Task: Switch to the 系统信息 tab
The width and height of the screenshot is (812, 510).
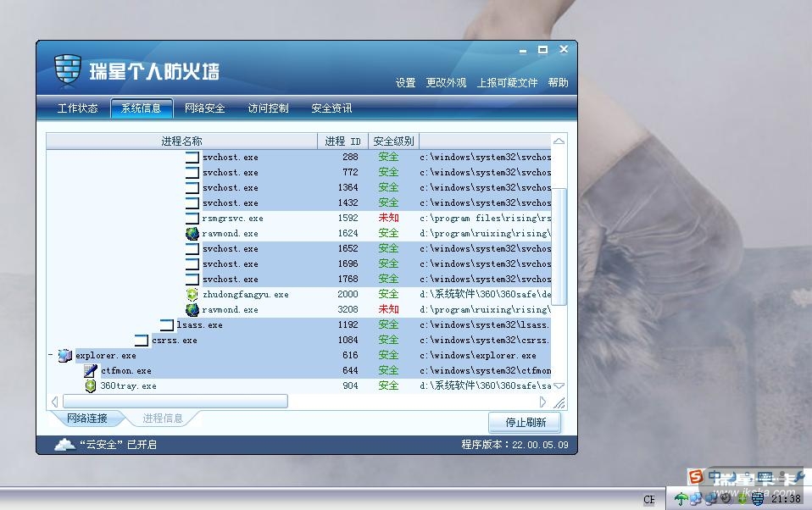Action: coord(141,108)
